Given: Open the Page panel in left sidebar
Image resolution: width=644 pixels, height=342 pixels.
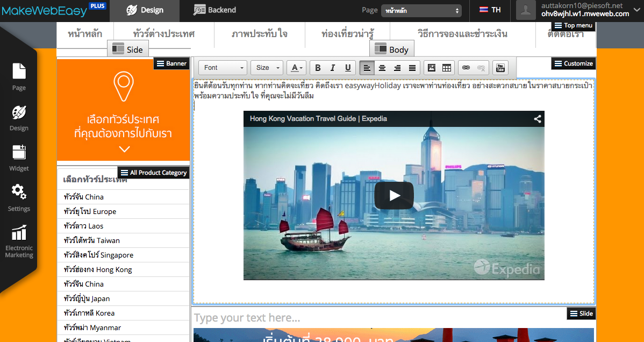Looking at the screenshot, I should [19, 76].
